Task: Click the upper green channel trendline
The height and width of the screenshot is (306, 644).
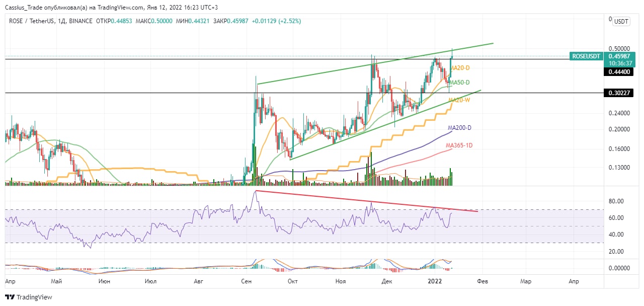Action: tap(375, 64)
